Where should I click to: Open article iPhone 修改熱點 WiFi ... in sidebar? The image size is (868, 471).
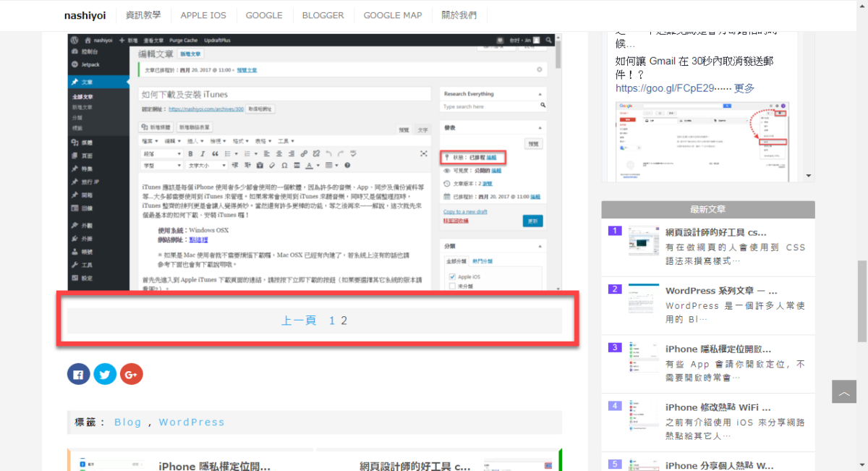pyautogui.click(x=718, y=407)
